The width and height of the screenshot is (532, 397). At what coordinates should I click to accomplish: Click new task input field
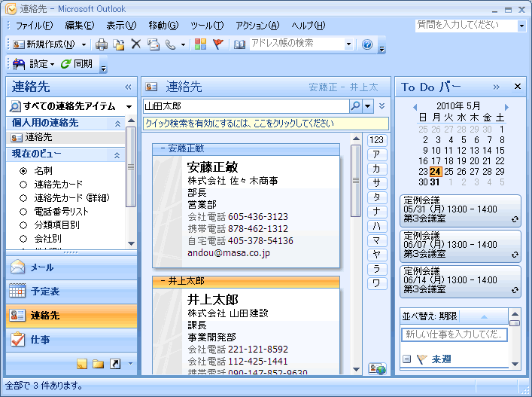454,334
